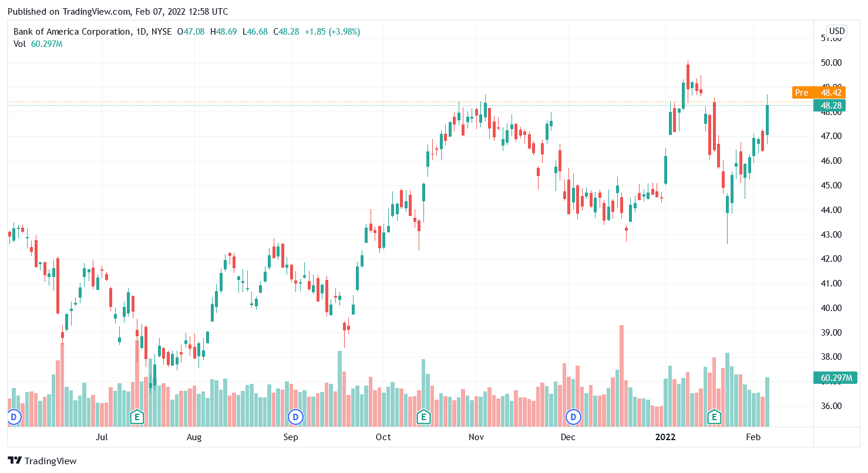This screenshot has width=868, height=473.
Task: Click the 60.297M value beside Vol
Action: pyautogui.click(x=47, y=44)
